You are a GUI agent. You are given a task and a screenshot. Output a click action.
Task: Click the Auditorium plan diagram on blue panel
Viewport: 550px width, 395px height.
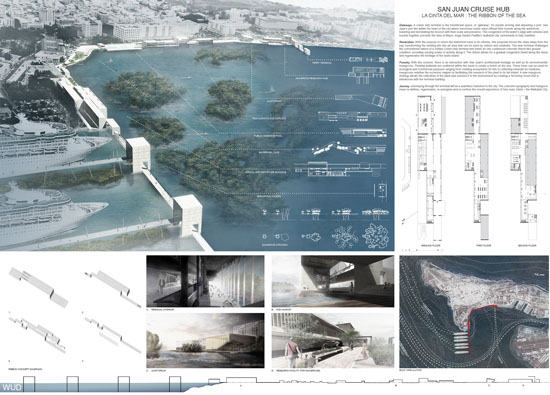click(362, 100)
